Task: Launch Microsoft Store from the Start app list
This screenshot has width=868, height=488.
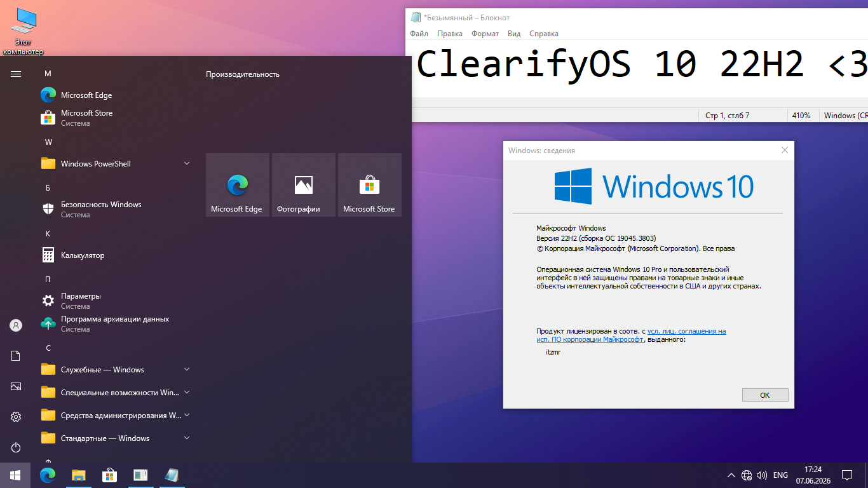Action: click(x=116, y=118)
